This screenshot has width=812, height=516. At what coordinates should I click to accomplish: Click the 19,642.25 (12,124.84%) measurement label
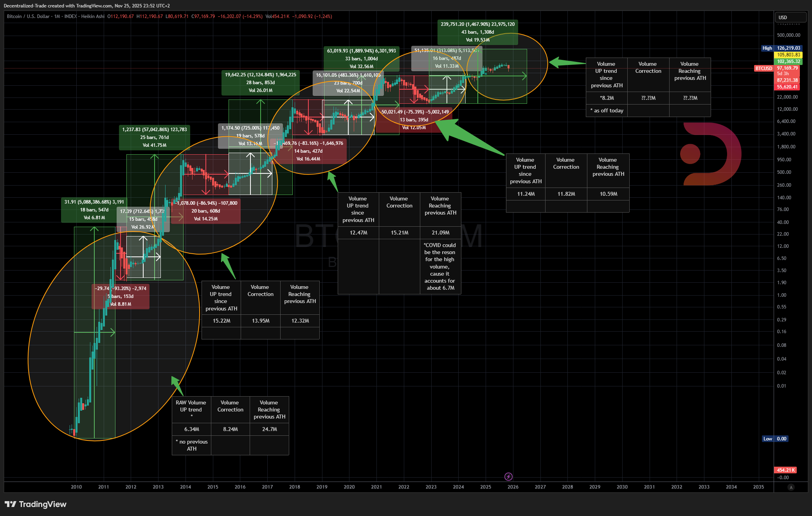[x=261, y=83]
